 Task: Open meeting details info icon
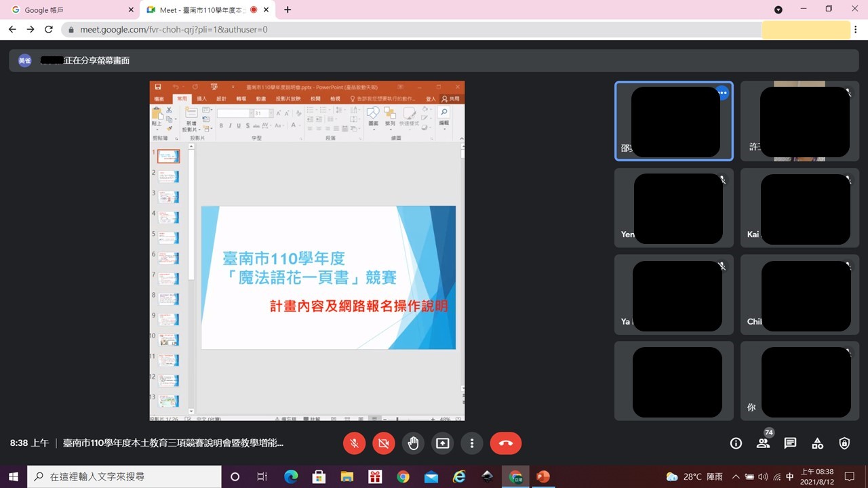click(736, 443)
